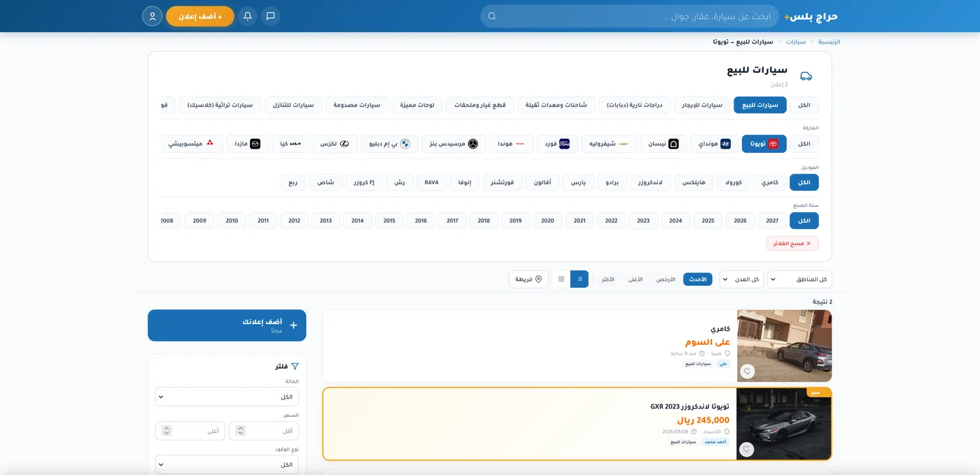Click the orange أضف إعلان button

click(200, 16)
